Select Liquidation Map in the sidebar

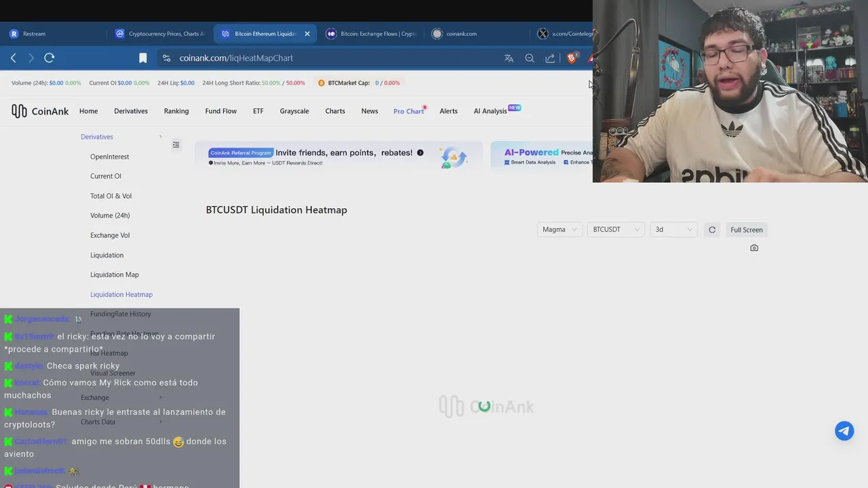pos(115,274)
